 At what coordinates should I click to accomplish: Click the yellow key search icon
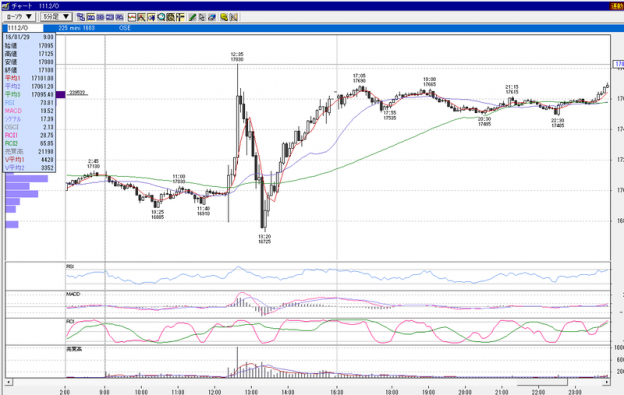(224, 17)
